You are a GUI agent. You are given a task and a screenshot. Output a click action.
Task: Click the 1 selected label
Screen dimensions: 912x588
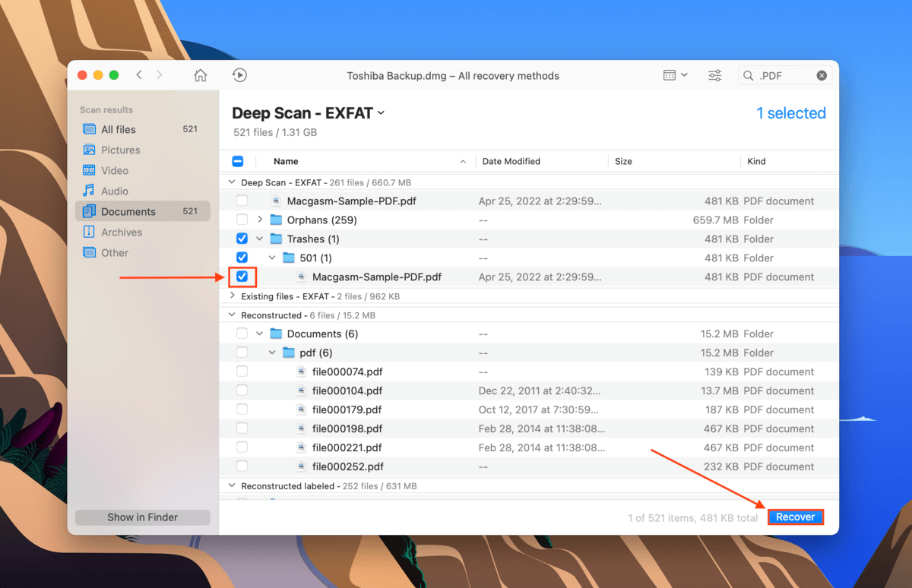coord(791,113)
